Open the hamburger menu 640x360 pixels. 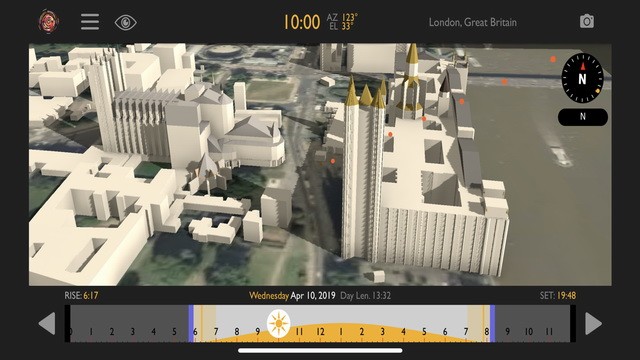click(90, 22)
